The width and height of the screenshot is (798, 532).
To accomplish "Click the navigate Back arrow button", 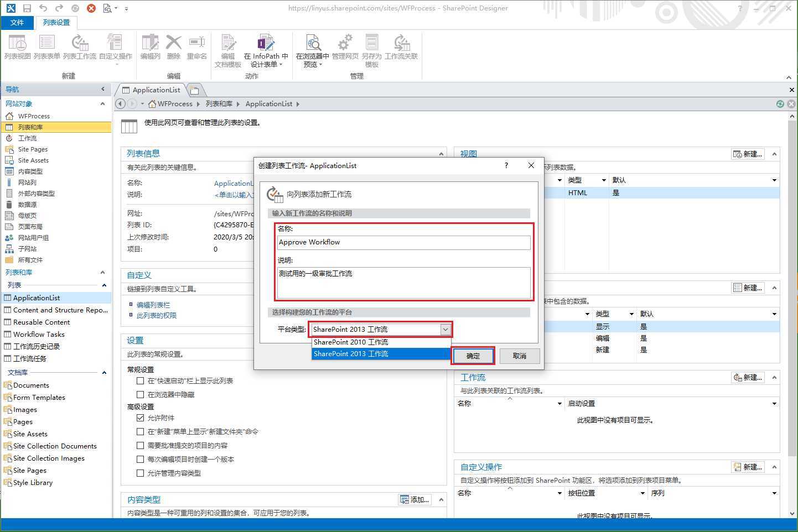I will (x=121, y=103).
